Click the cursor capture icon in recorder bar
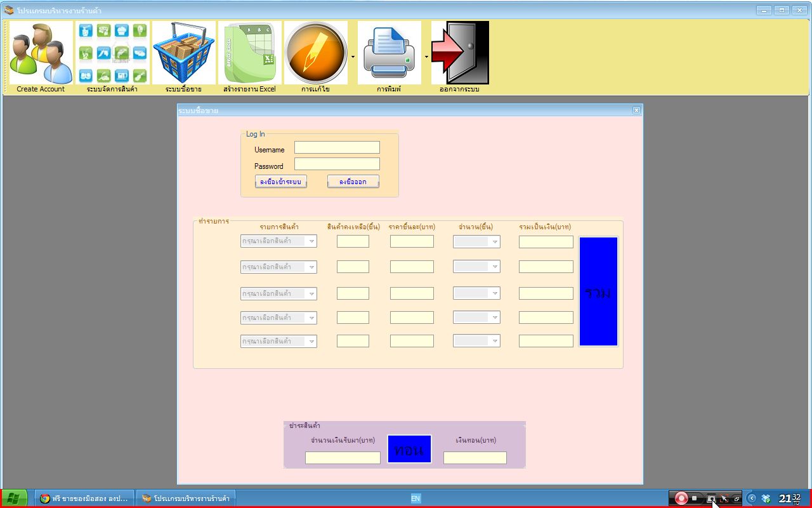 724,498
